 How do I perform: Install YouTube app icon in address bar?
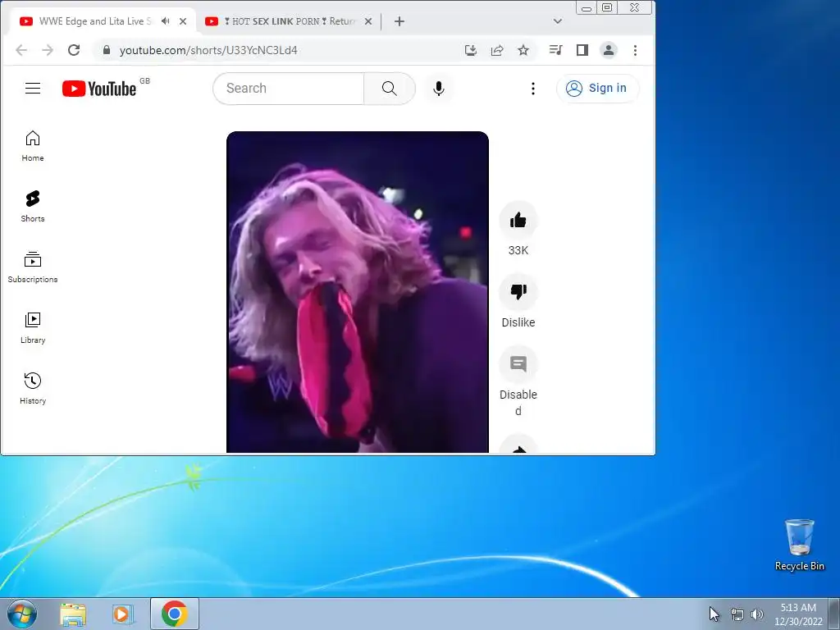click(x=471, y=50)
